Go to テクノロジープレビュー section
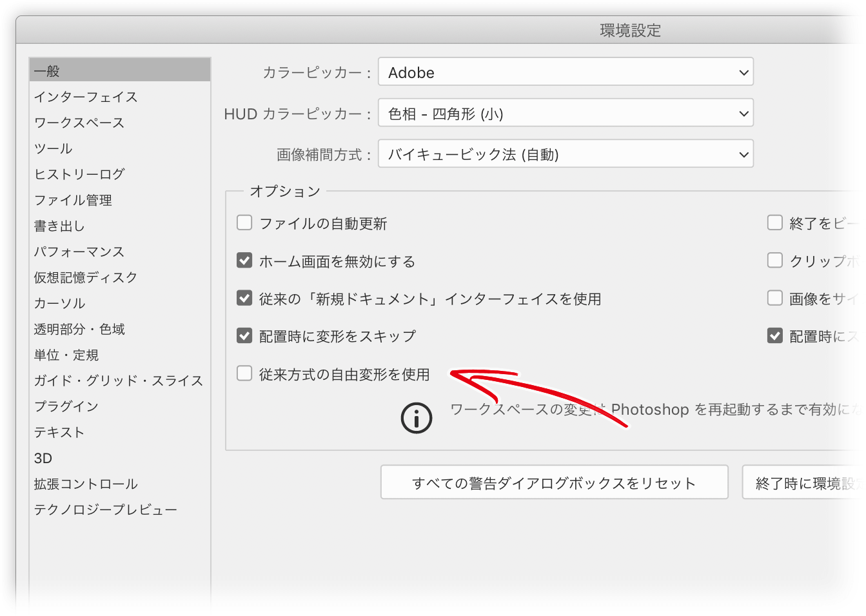Screen dimensions: 866x616 (x=106, y=510)
